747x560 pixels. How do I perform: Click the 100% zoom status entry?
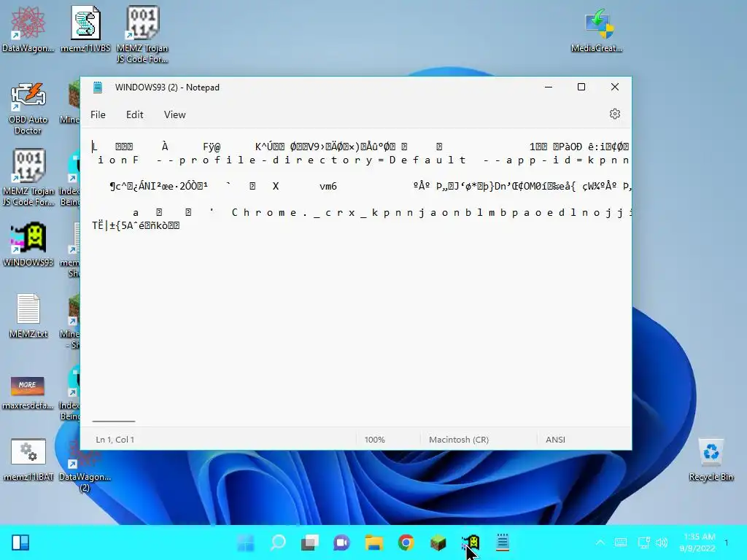coord(374,440)
